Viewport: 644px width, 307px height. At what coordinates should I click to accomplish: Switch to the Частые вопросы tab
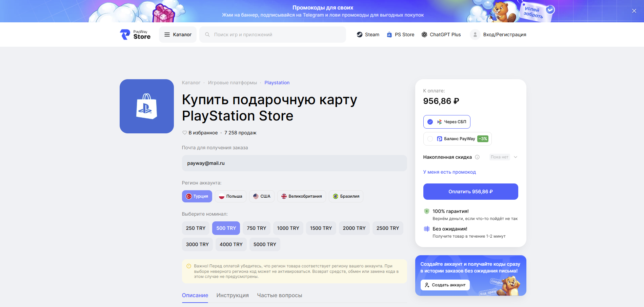tap(280, 295)
